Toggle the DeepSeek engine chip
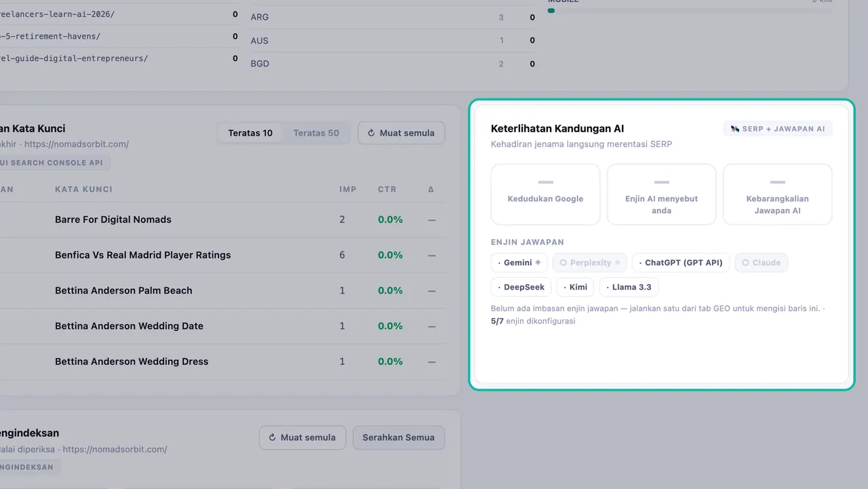Screen dimensions: 868x489 click(521, 287)
